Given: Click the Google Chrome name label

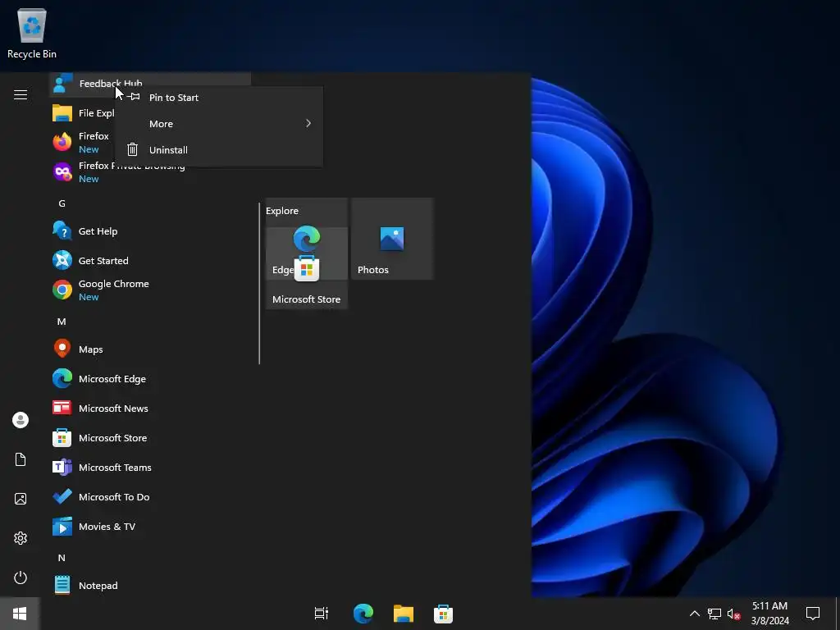Looking at the screenshot, I should (113, 284).
